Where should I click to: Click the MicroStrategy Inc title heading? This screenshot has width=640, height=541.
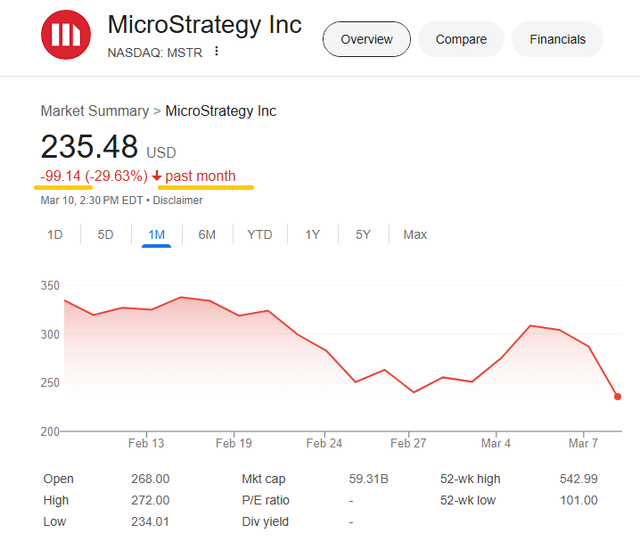(204, 25)
